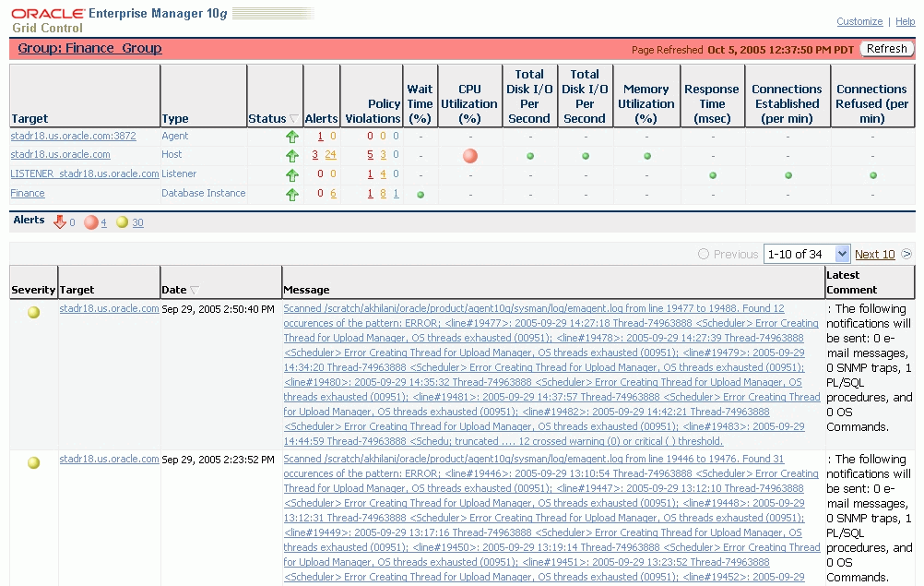Click the Connections Established dot for the Listener row
The image size is (924, 586).
[x=788, y=174]
